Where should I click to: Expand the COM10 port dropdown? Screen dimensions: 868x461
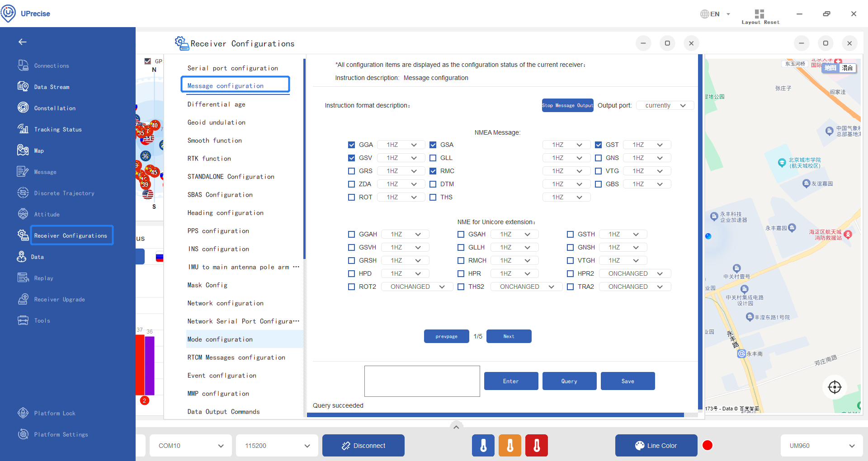(x=191, y=446)
